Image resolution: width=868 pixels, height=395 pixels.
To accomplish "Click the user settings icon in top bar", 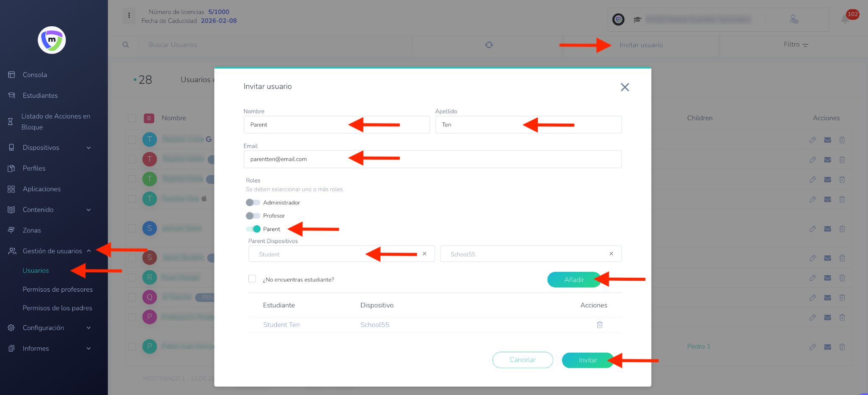I will [794, 19].
